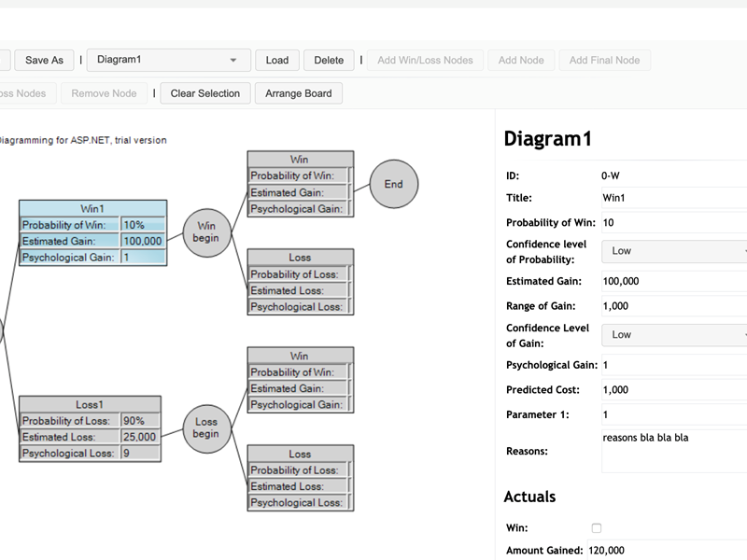
Task: Click the bottom Loss node header
Action: pos(300,454)
